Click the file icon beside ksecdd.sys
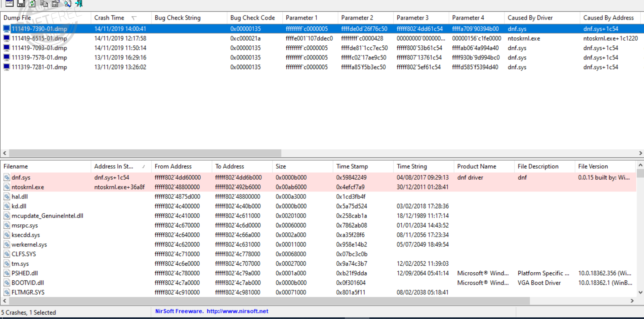Screen dimensions: 644x319 click(x=7, y=235)
